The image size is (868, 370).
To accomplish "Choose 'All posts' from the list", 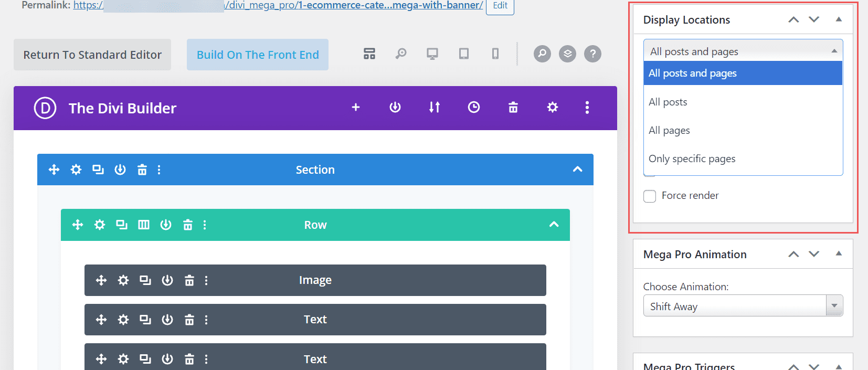I will pyautogui.click(x=668, y=102).
